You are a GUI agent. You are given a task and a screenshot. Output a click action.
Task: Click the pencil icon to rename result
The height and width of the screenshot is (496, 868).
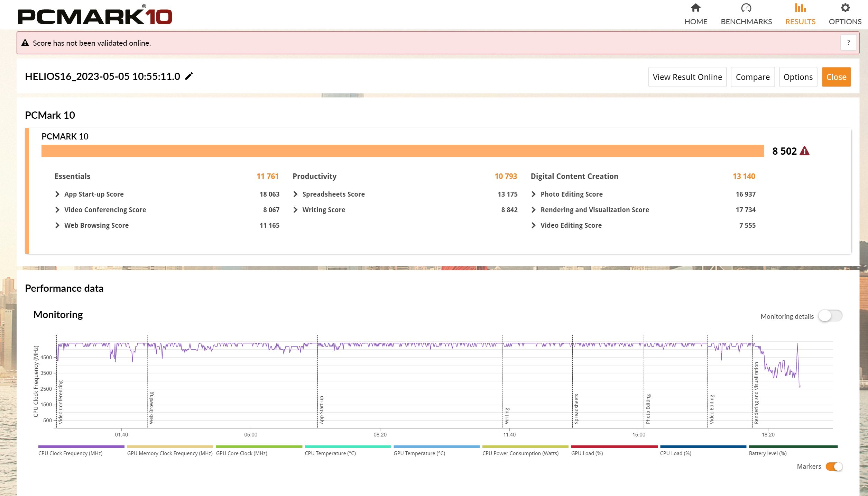189,76
